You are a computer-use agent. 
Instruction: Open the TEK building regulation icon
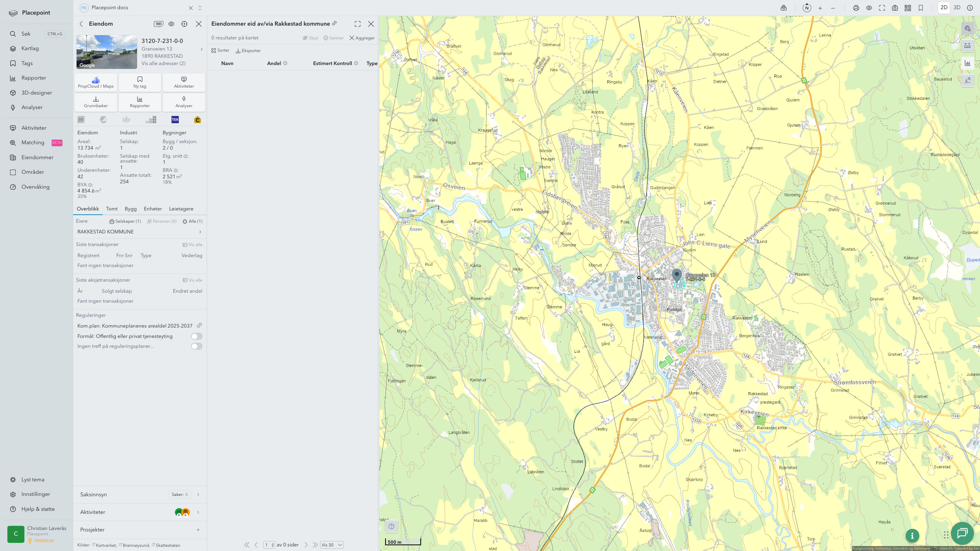click(175, 120)
